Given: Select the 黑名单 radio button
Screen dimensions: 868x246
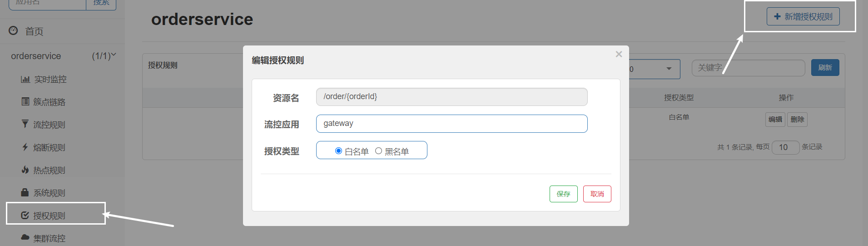Looking at the screenshot, I should pyautogui.click(x=378, y=151).
